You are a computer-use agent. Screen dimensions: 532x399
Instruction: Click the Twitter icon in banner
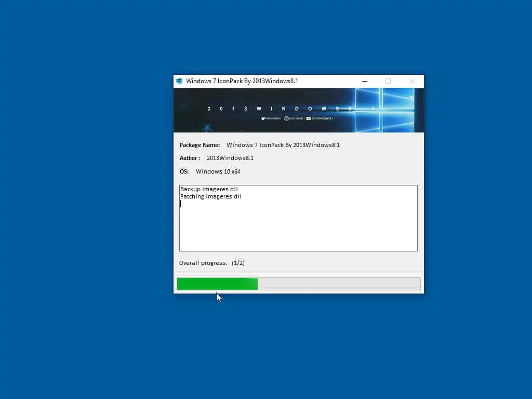click(x=263, y=118)
